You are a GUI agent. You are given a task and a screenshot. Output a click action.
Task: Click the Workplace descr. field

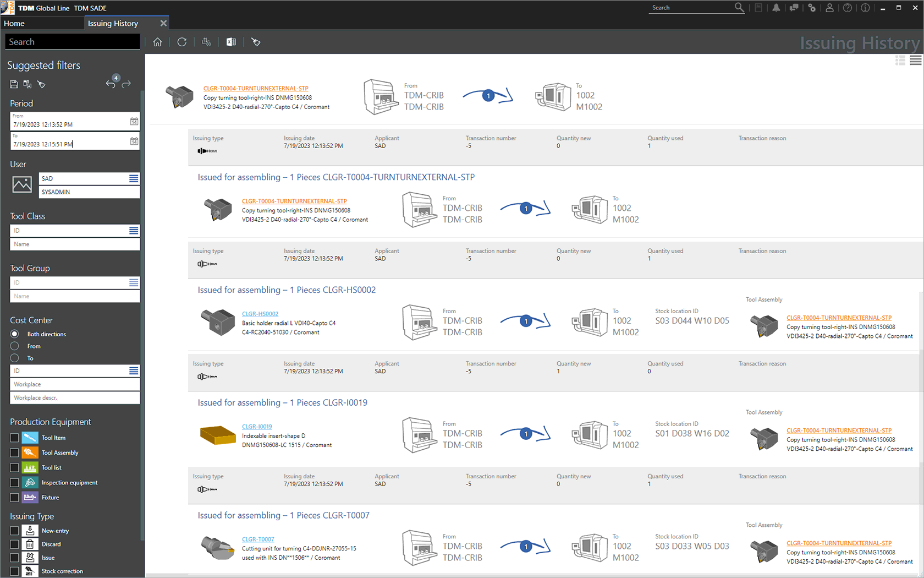[x=75, y=398]
